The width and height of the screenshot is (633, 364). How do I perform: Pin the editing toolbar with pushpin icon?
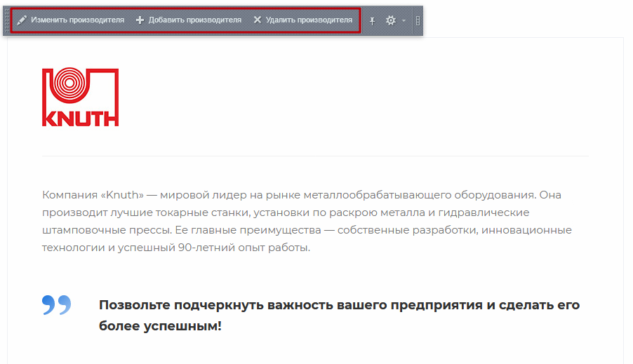[372, 20]
